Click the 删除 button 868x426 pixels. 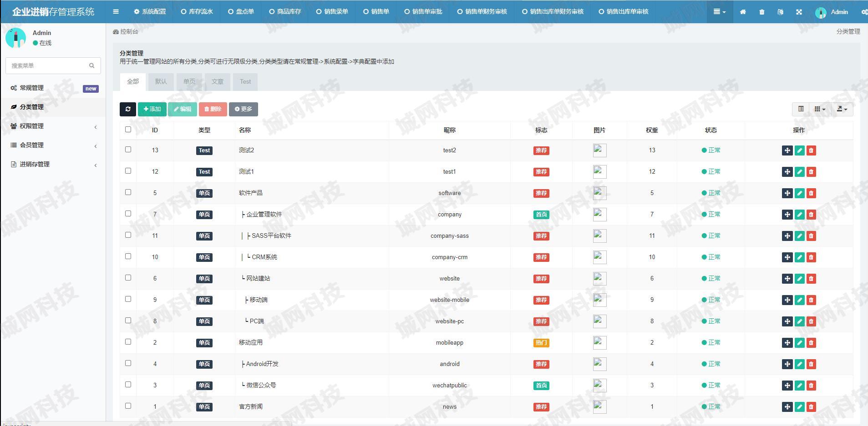click(x=213, y=109)
